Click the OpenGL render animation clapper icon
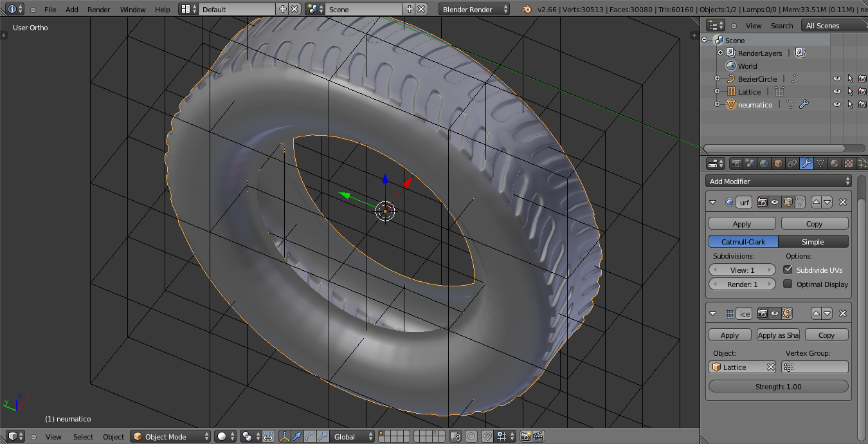This screenshot has width=868, height=444. [539, 436]
